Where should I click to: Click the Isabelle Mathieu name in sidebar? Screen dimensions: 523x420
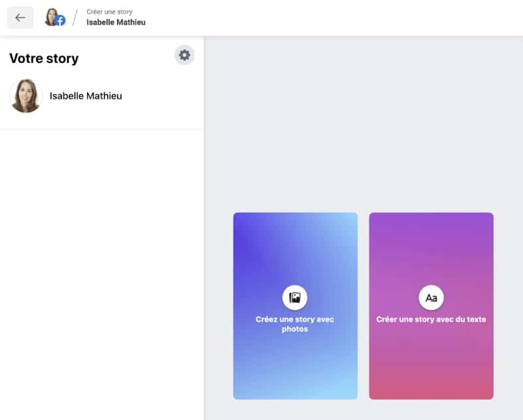(86, 96)
